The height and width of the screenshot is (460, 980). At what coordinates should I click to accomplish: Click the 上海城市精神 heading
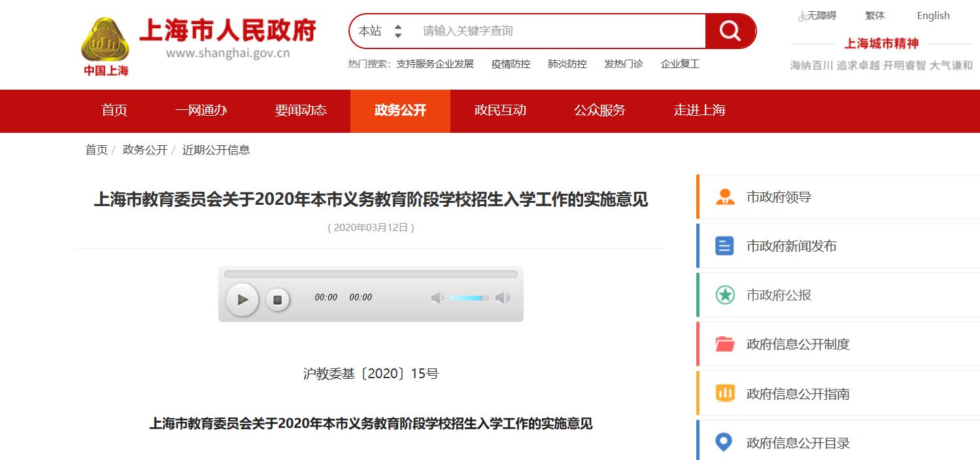coord(881,44)
